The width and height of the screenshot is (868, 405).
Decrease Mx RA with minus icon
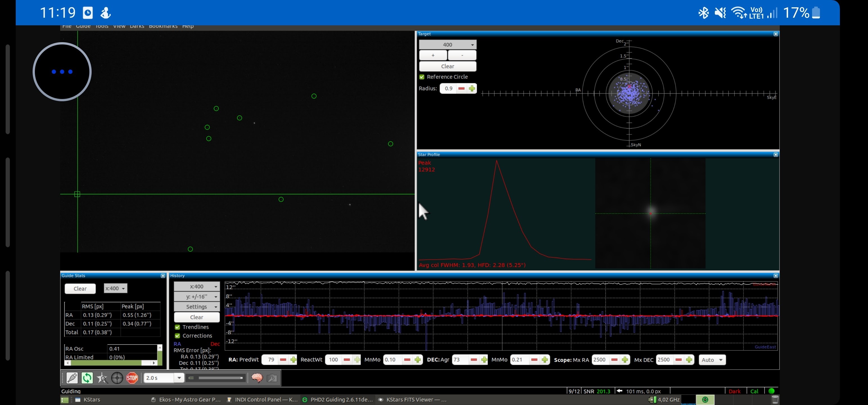coord(614,360)
